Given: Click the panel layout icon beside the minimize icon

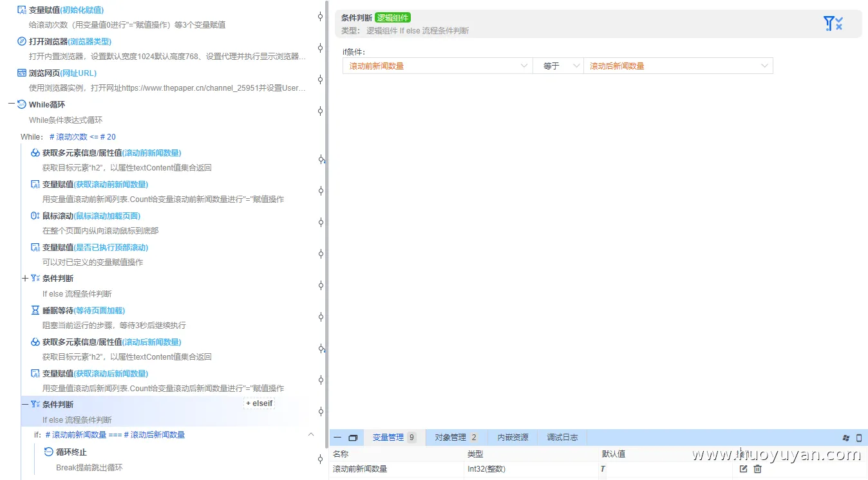Looking at the screenshot, I should pyautogui.click(x=352, y=437).
